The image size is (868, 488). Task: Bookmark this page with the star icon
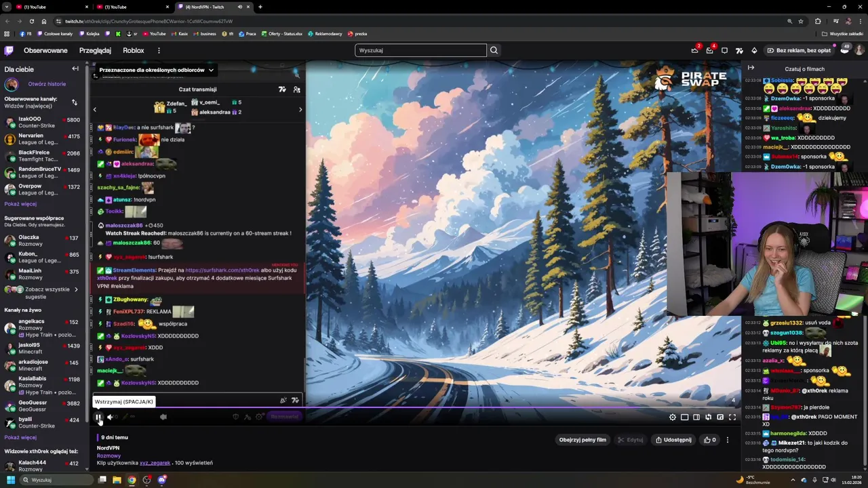pos(801,21)
